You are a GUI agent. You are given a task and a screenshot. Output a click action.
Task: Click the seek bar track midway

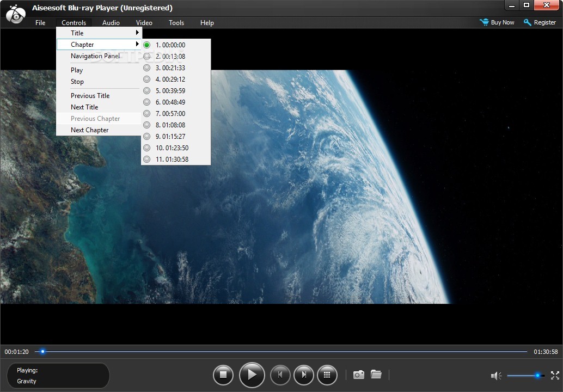pos(281,351)
